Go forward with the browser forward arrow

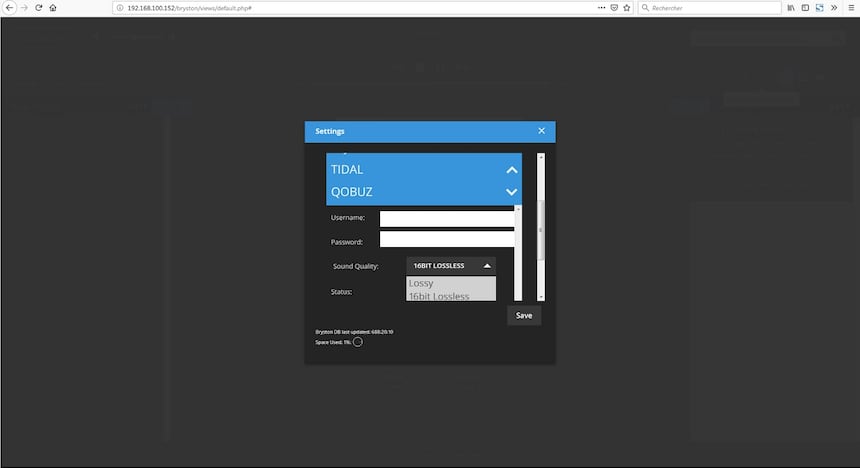[x=24, y=8]
